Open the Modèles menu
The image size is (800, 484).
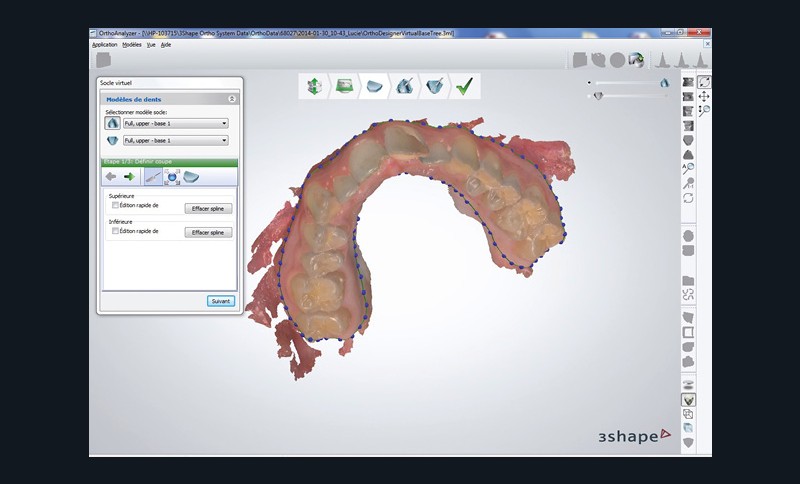[x=132, y=45]
